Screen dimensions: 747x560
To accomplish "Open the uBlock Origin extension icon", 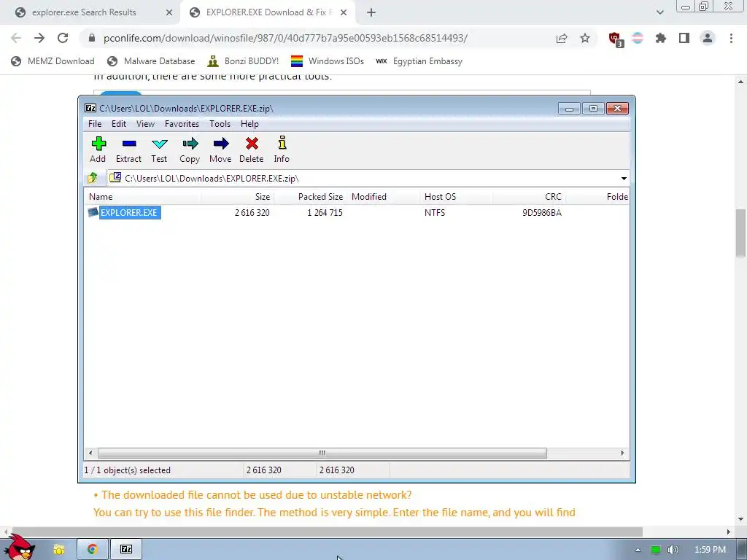I will [614, 39].
